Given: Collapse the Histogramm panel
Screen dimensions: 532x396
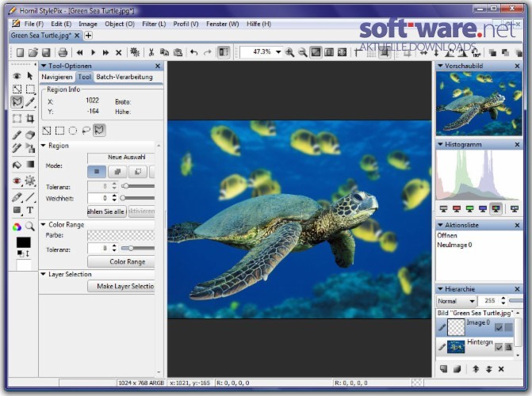Looking at the screenshot, I should pyautogui.click(x=440, y=144).
